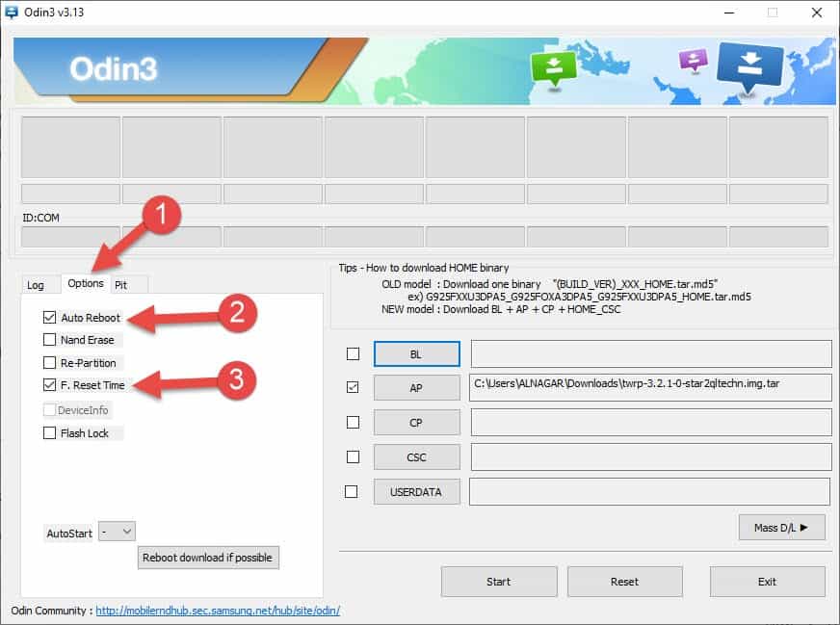Screen dimensions: 840x625
Task: Uncheck the box beside the AP button
Action: [x=353, y=387]
